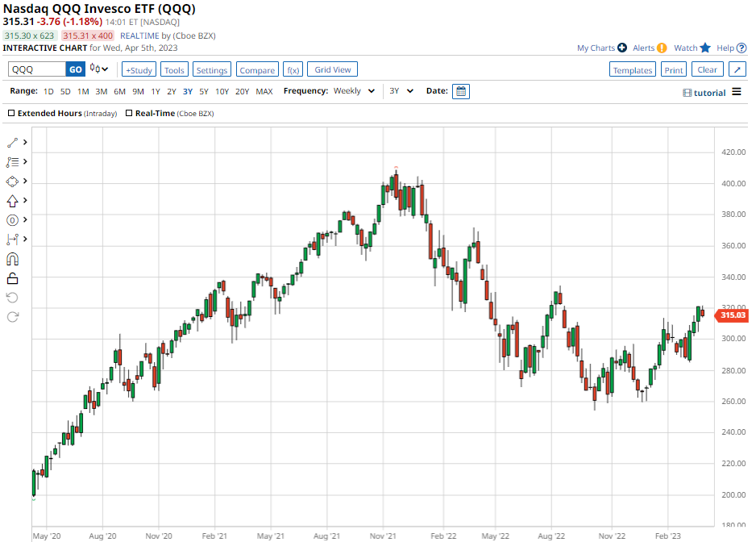Expand the line tool options chevron
This screenshot has width=756, height=542.
[25, 143]
